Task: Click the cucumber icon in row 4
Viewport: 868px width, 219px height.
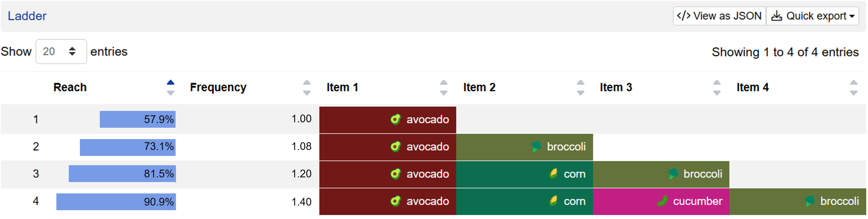Action: [x=662, y=201]
